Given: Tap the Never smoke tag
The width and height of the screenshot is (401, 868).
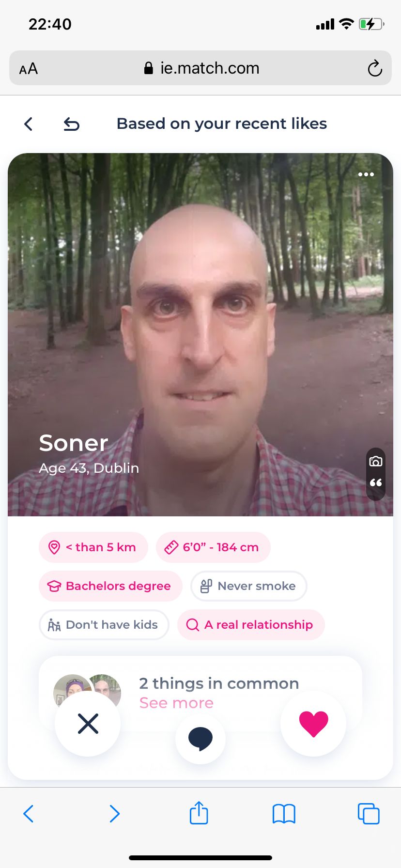Looking at the screenshot, I should pos(249,586).
